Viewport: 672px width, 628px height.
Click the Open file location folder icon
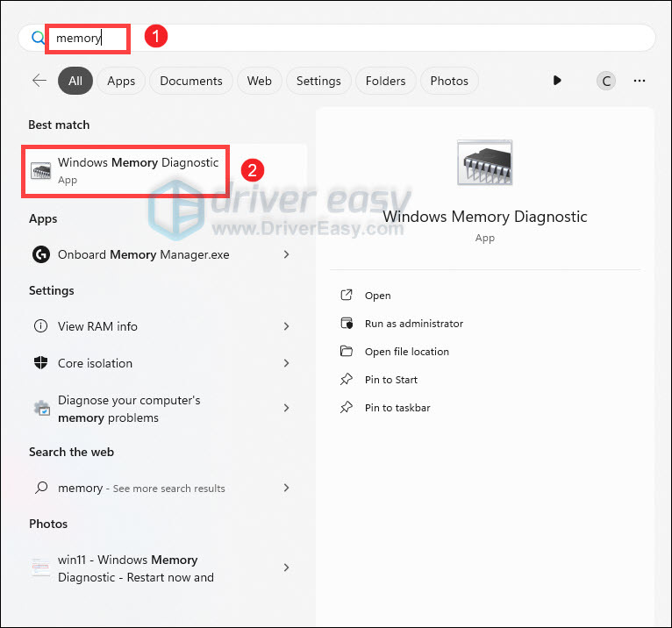click(x=347, y=351)
